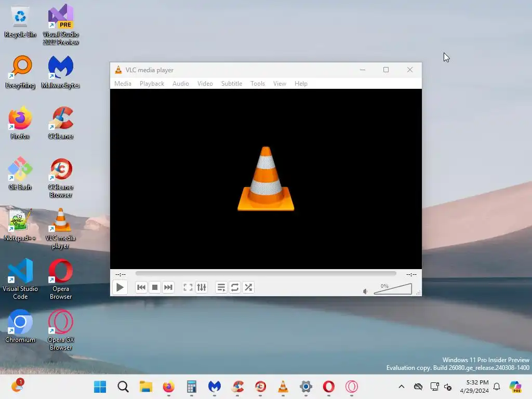The image size is (532, 399).
Task: Select Visual Studio 2022 Preview desktop icon
Action: pos(61,25)
